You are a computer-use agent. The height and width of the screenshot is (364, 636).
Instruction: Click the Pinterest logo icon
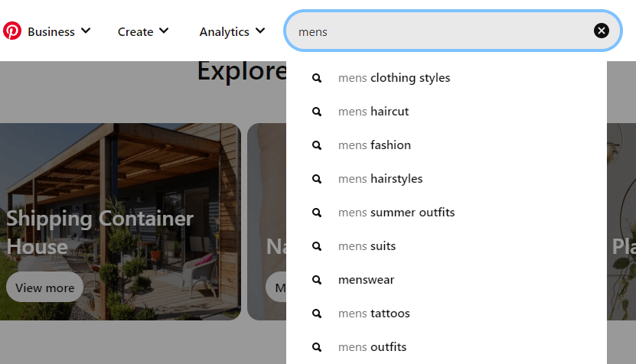tap(12, 31)
